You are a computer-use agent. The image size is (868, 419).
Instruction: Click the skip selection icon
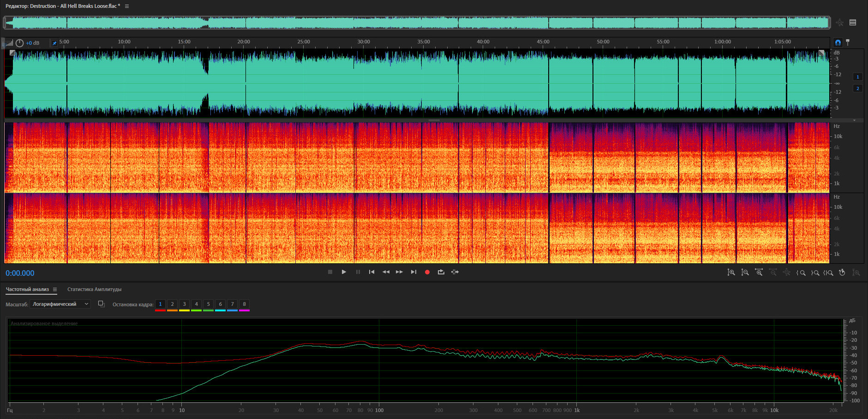click(x=455, y=272)
